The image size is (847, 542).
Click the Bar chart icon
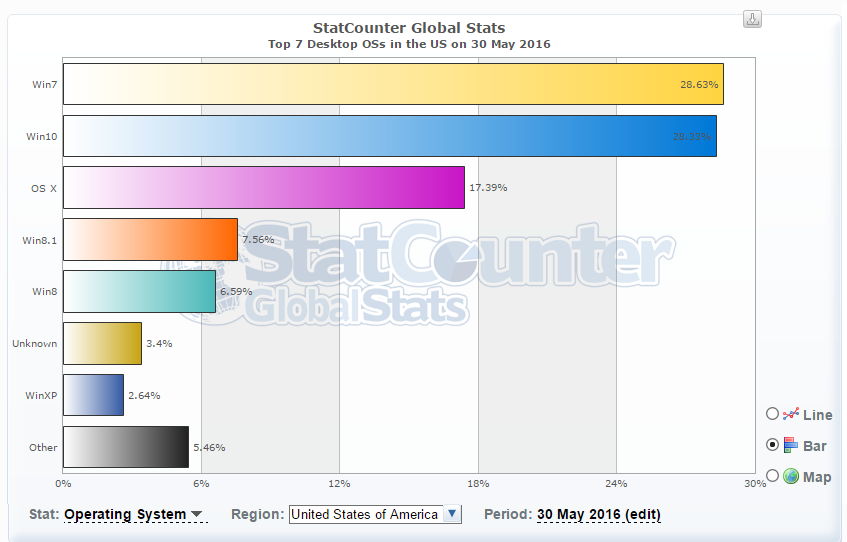point(791,445)
